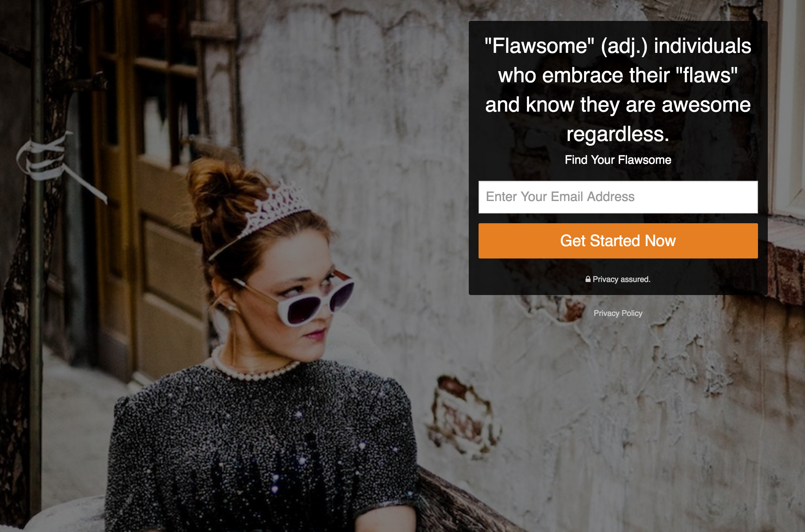
Task: Click the Privacy assured text
Action: pos(621,279)
